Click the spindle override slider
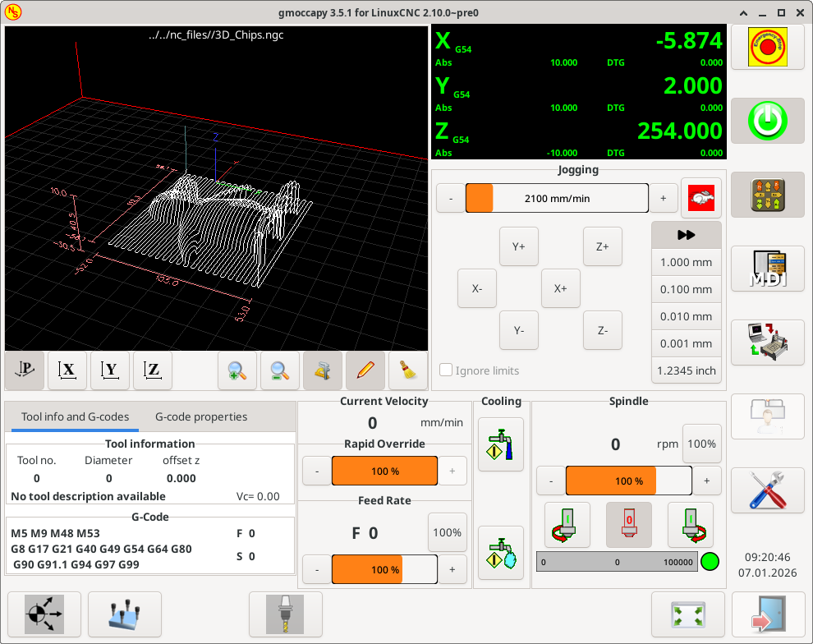The width and height of the screenshot is (813, 644). (x=628, y=481)
